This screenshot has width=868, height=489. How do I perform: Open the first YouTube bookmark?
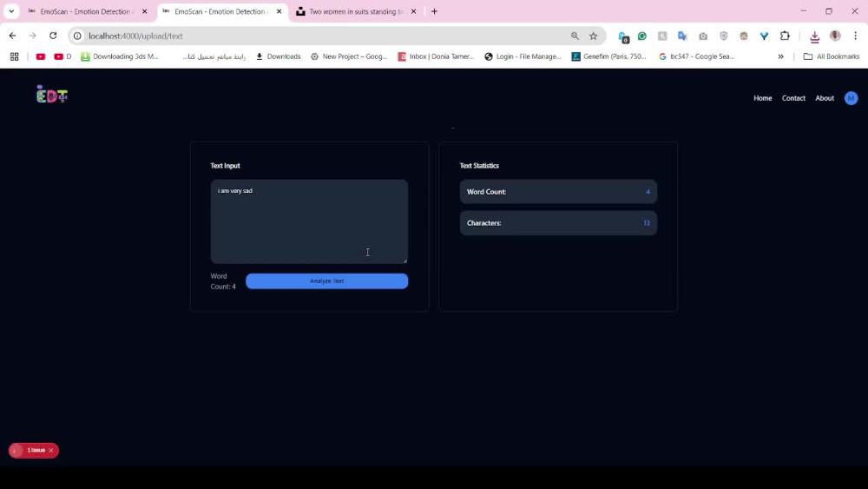coord(41,56)
